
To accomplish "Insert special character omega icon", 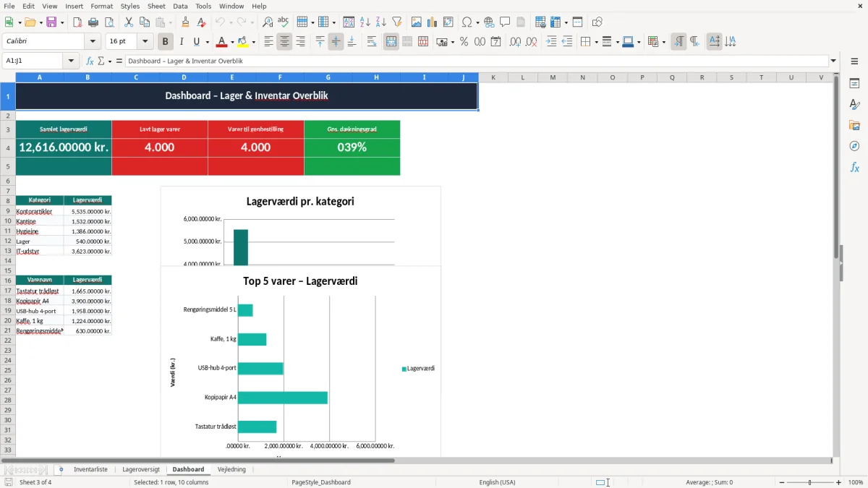I will [467, 22].
